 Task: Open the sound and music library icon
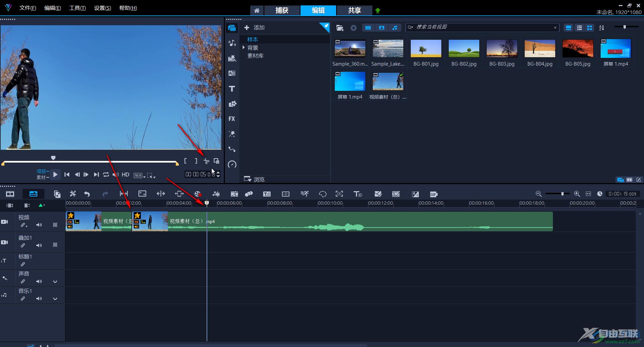click(x=232, y=43)
